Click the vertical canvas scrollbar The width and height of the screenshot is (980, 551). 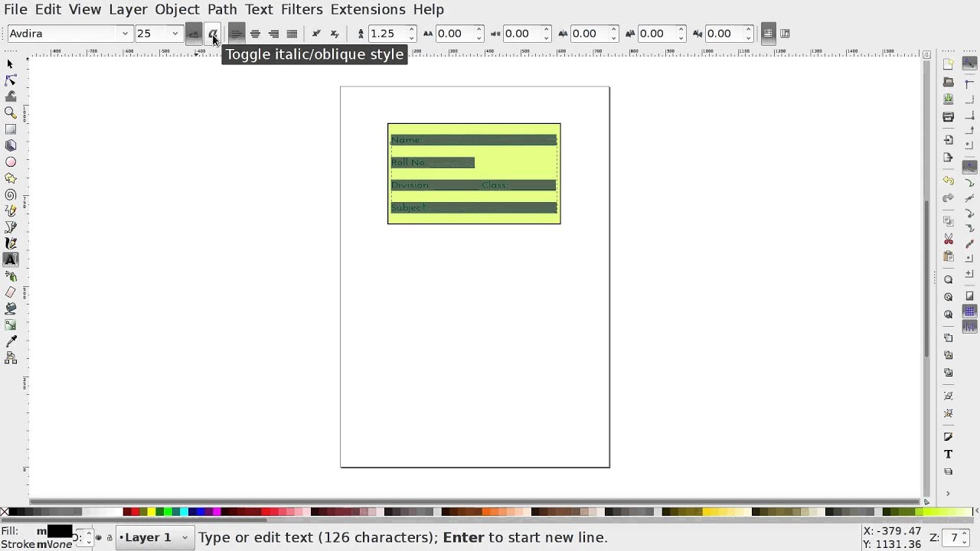927,279
